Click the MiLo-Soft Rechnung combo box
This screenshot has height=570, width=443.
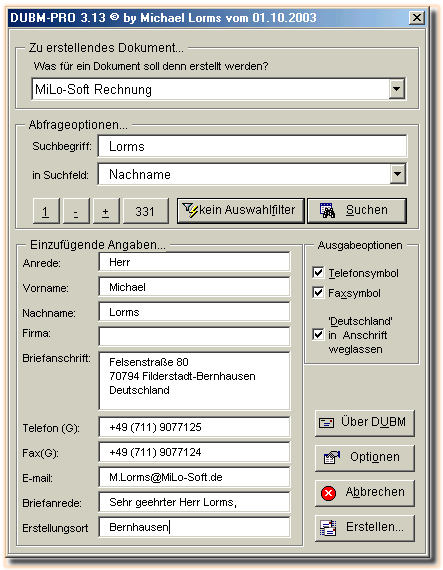(x=218, y=89)
